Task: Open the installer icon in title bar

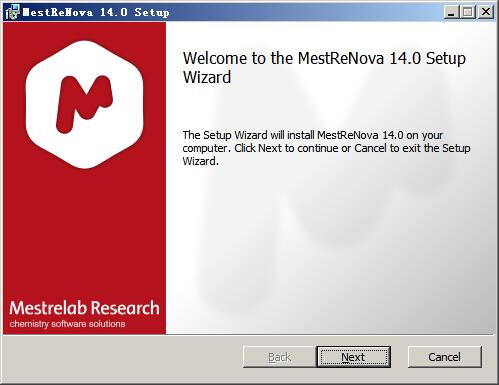Action: tap(12, 12)
